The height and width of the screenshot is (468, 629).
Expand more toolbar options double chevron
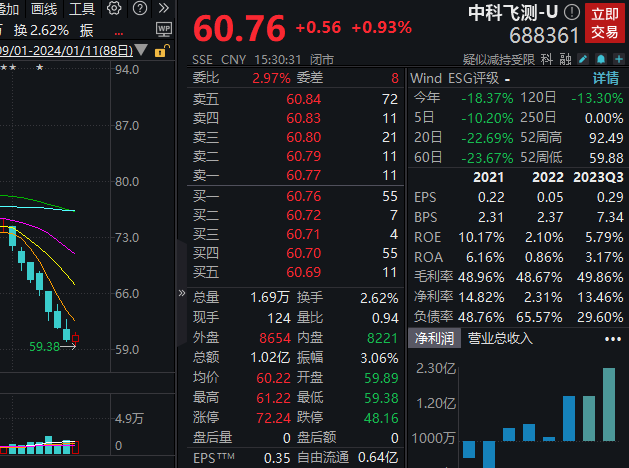[163, 8]
